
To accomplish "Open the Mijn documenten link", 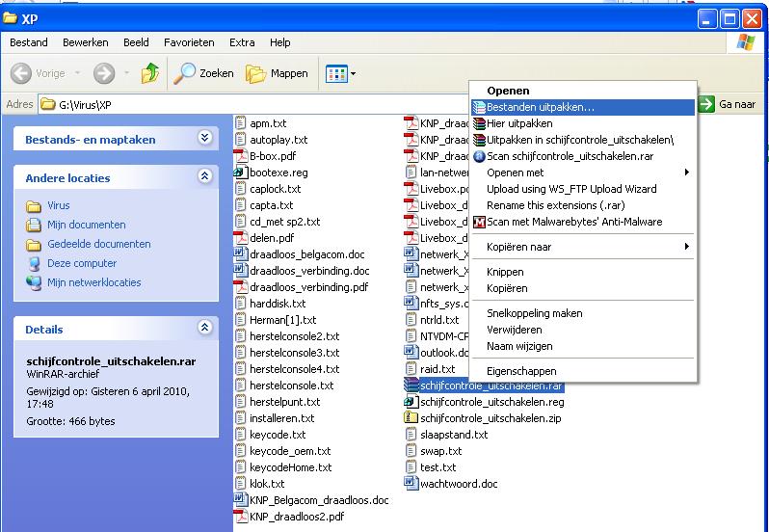I will [x=86, y=225].
